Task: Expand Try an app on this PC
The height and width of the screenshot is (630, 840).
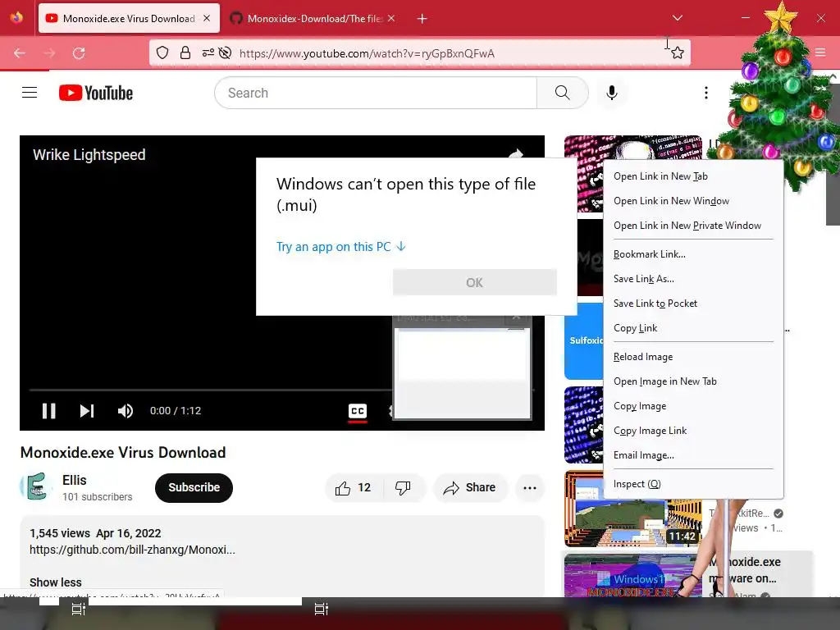Action: point(341,246)
